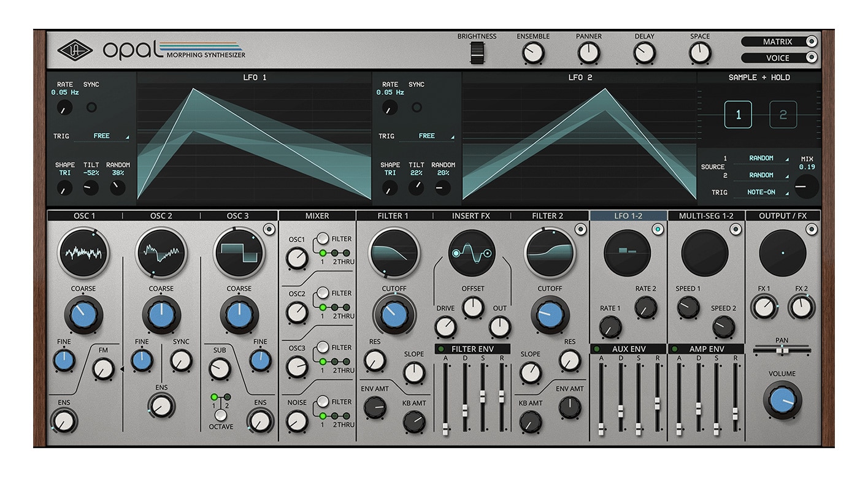Click the FX 1 send knob
This screenshot has height=477, width=868.
coord(764,307)
